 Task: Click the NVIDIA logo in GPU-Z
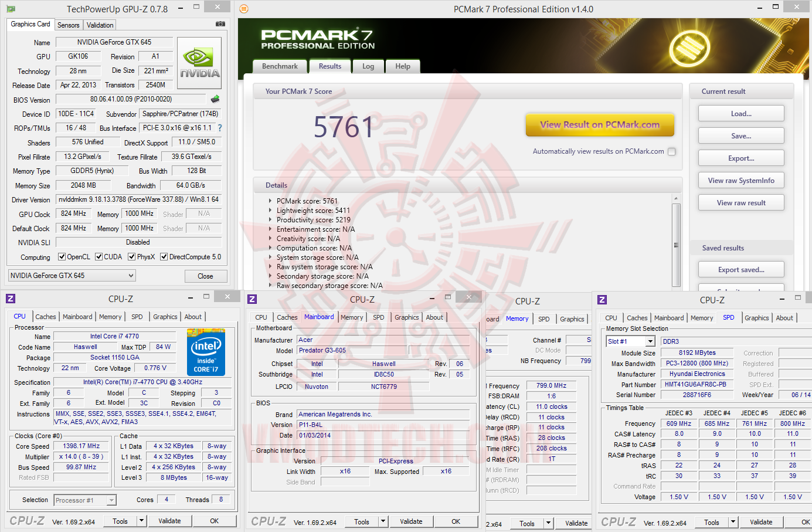(x=199, y=63)
